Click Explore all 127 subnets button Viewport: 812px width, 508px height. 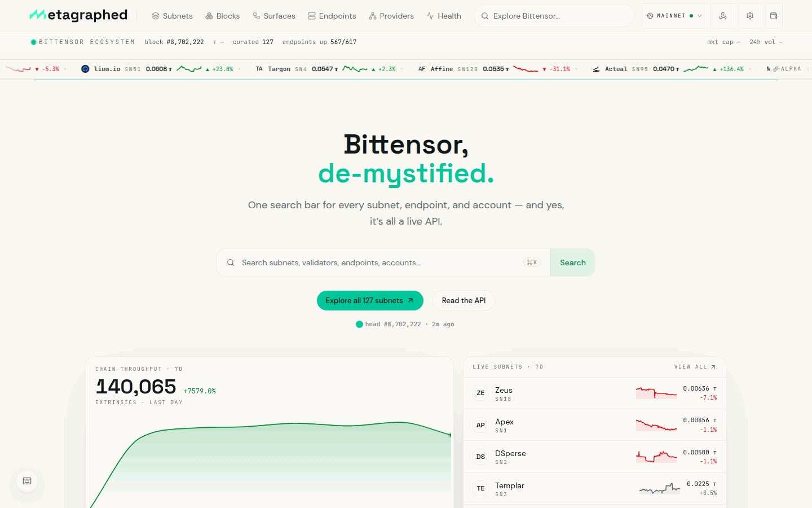[370, 300]
